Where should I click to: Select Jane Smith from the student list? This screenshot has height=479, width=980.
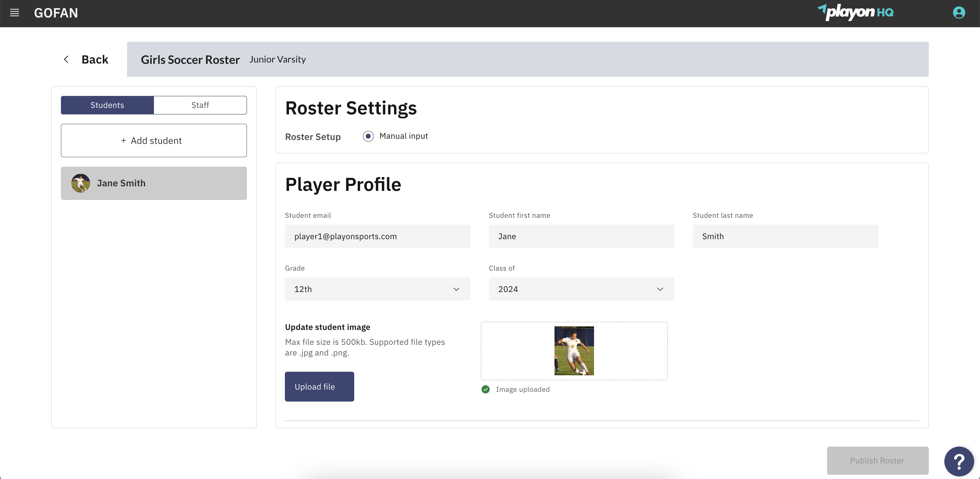point(154,183)
